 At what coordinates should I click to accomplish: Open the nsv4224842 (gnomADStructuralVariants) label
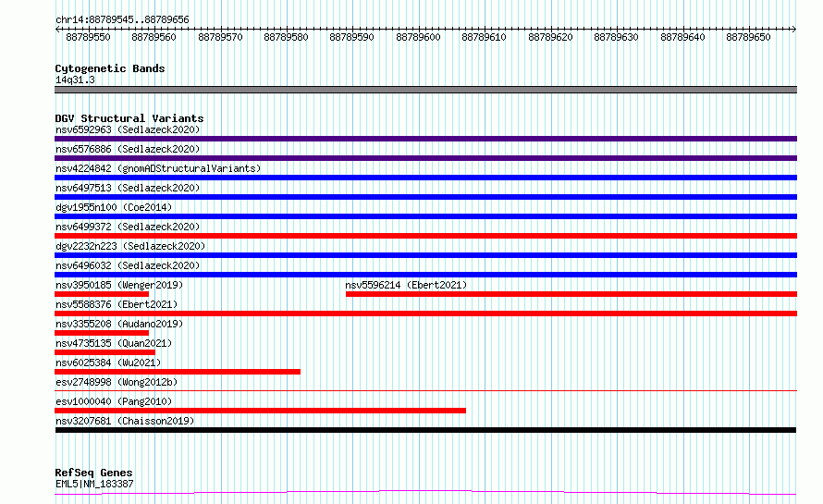point(158,168)
